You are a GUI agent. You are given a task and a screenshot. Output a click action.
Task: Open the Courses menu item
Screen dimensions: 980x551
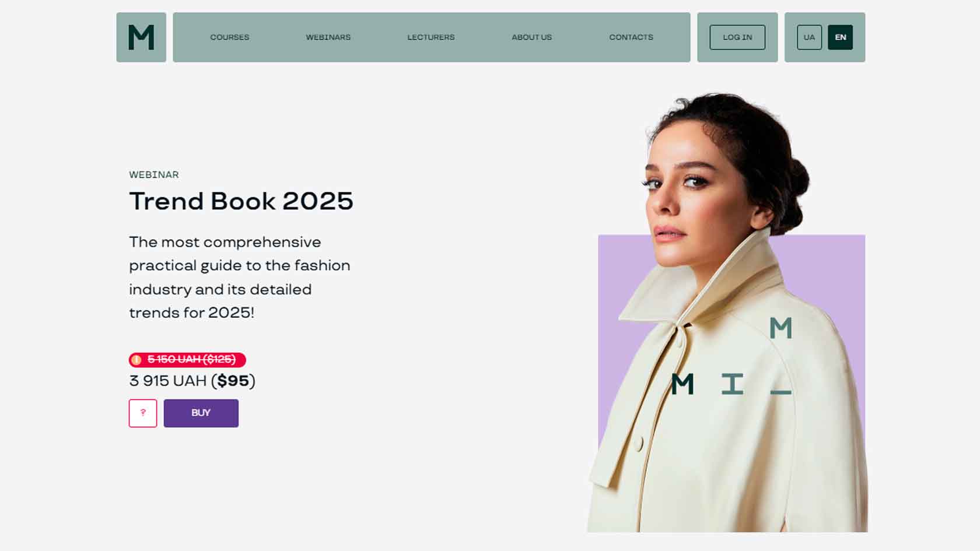pyautogui.click(x=229, y=37)
